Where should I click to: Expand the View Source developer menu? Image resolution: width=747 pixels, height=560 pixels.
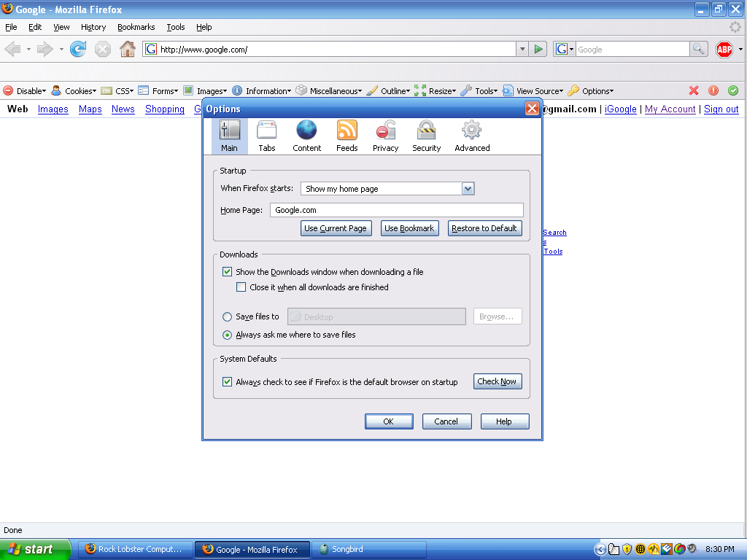533,91
